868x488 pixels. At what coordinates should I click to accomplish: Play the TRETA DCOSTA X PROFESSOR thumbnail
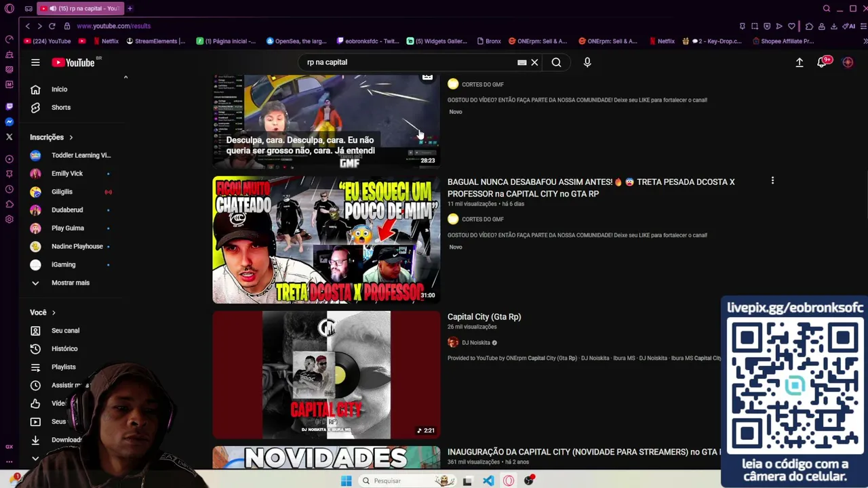(x=326, y=240)
